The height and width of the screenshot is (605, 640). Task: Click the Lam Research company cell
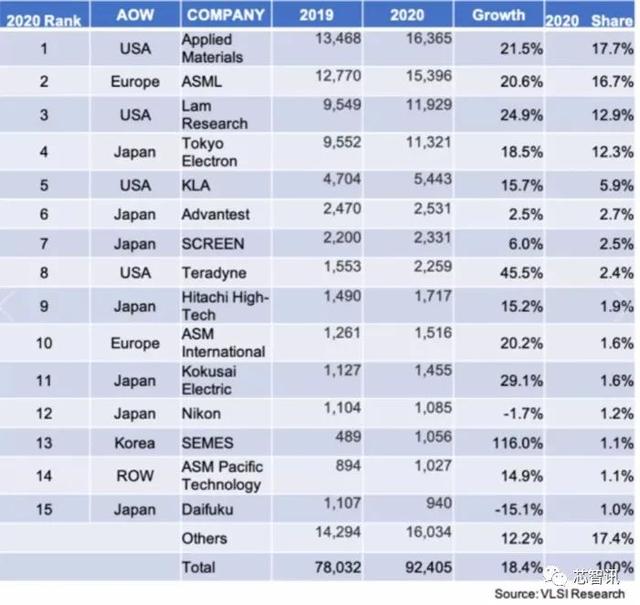point(214,115)
